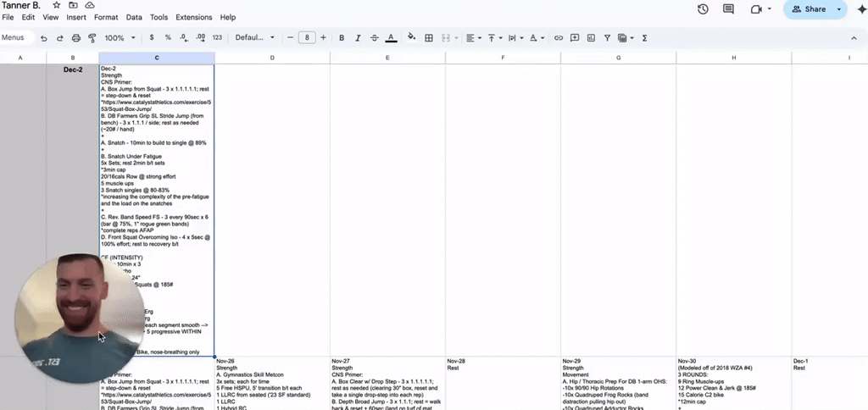Viewport: 868px width, 410px height.
Task: Open the Format menu
Action: point(106,17)
